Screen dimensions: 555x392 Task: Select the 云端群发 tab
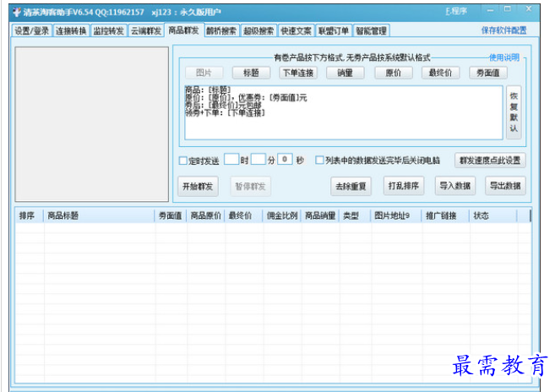(x=146, y=30)
